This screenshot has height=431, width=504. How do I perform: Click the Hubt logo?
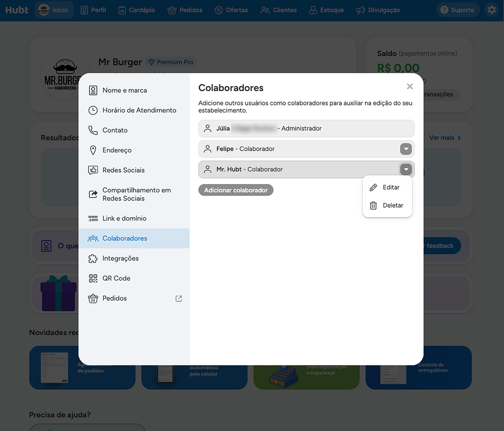tap(17, 10)
